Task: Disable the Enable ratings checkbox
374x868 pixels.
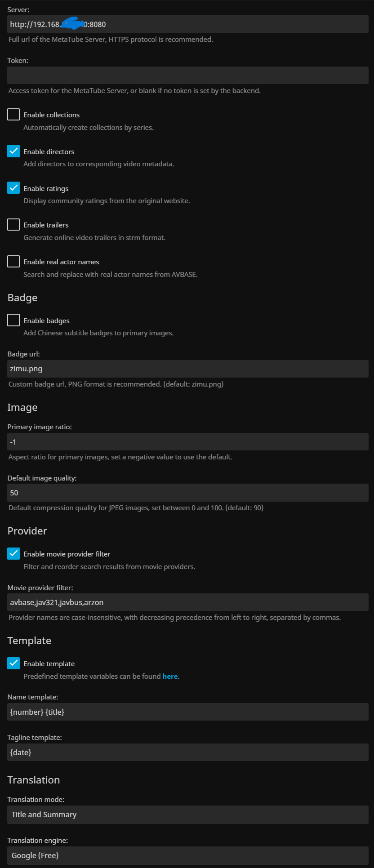Action: click(13, 188)
